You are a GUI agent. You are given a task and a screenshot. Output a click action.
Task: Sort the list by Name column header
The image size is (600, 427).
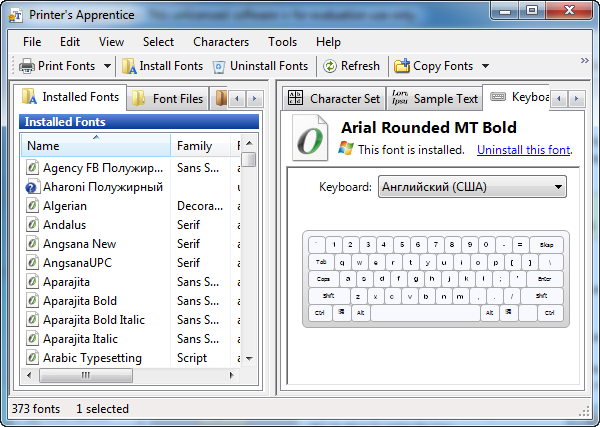[95, 146]
